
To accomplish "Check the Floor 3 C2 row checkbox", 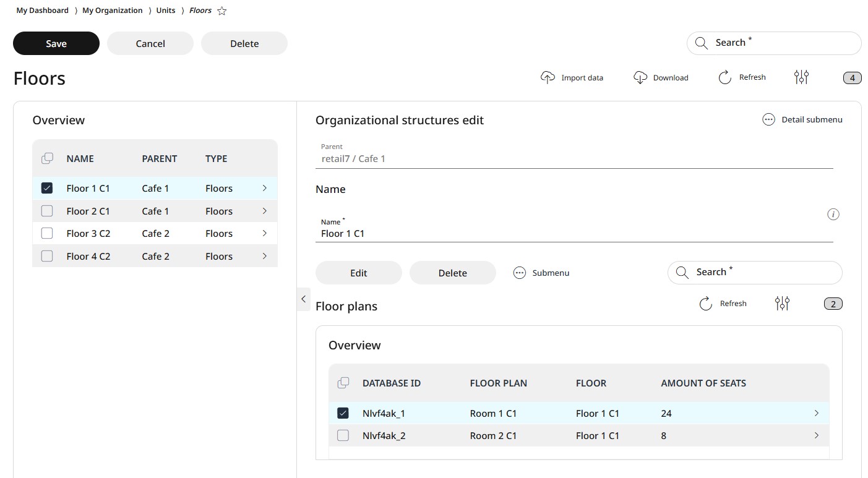I will [x=47, y=233].
